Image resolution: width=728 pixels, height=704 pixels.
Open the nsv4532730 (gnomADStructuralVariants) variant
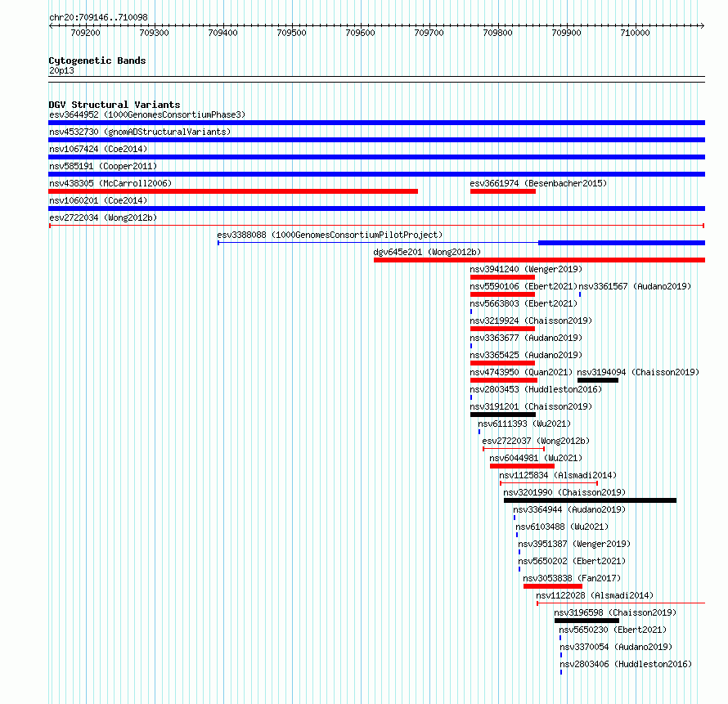(x=140, y=132)
